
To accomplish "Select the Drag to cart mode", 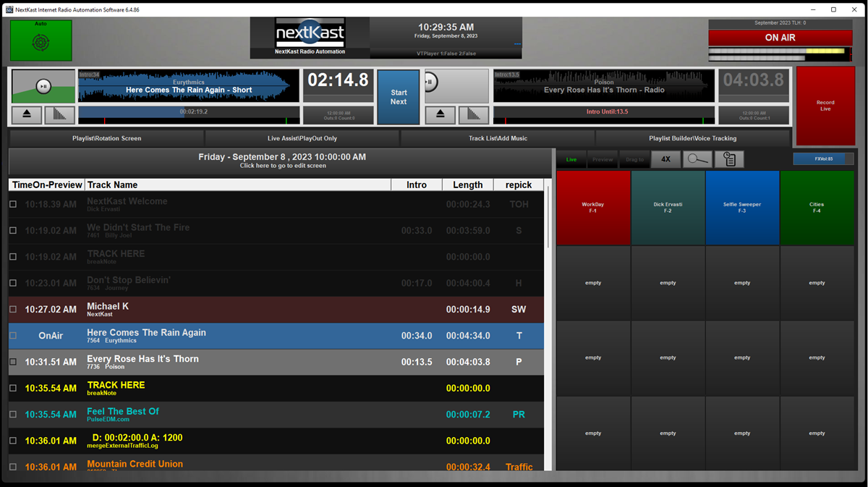I will coord(634,160).
